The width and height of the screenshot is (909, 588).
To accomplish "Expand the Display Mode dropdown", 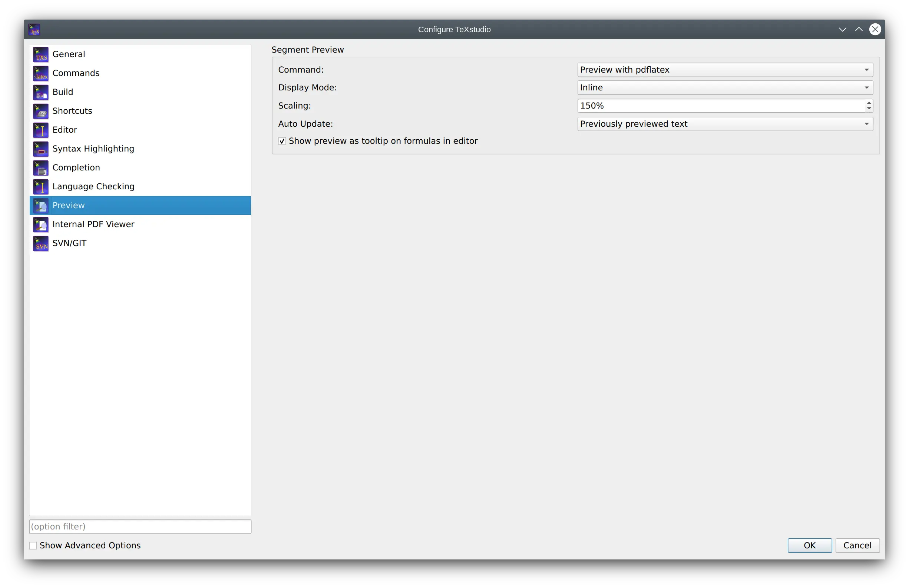I will (724, 88).
